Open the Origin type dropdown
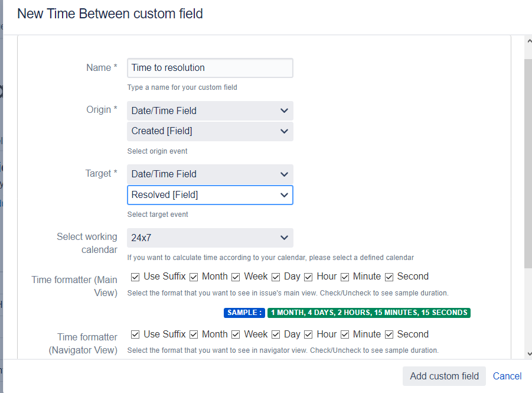532x393 pixels. pyautogui.click(x=210, y=111)
